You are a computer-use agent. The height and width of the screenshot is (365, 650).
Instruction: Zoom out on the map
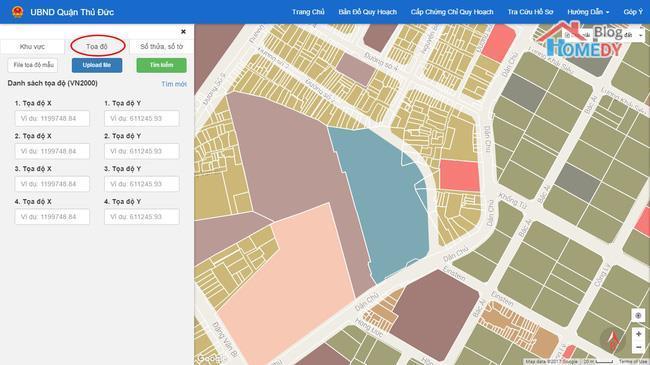pyautogui.click(x=638, y=347)
